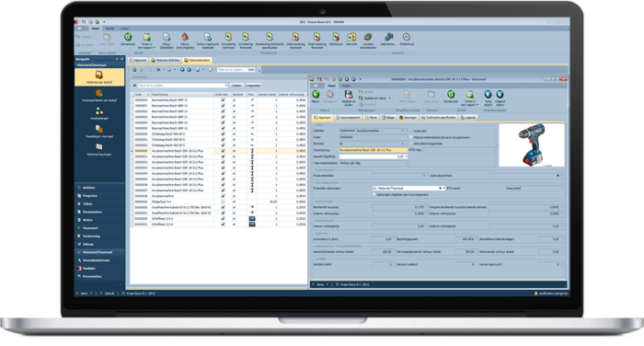Click the drill product image thumbnail
The height and width of the screenshot is (346, 644).
click(x=532, y=145)
